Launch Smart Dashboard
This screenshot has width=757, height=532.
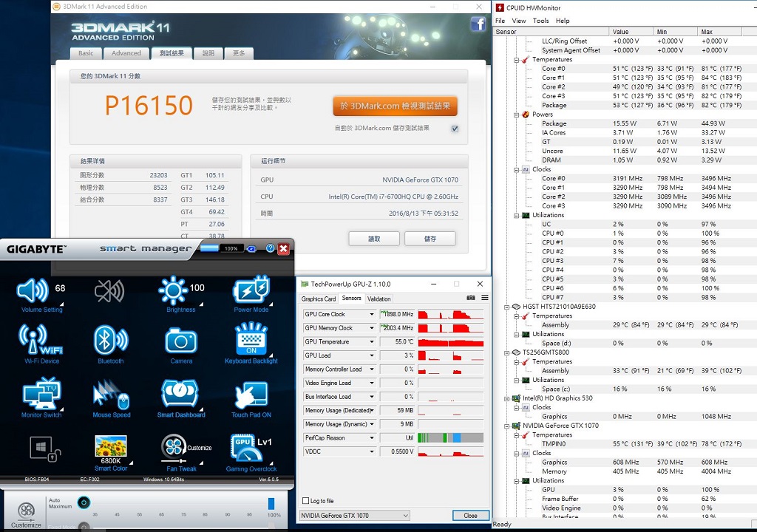tap(180, 394)
